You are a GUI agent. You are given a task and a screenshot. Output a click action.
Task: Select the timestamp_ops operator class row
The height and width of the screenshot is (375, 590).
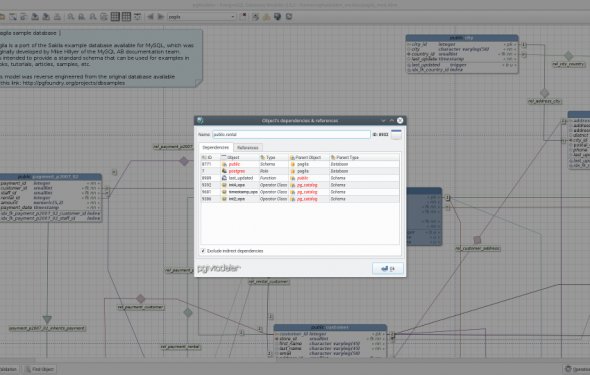300,192
